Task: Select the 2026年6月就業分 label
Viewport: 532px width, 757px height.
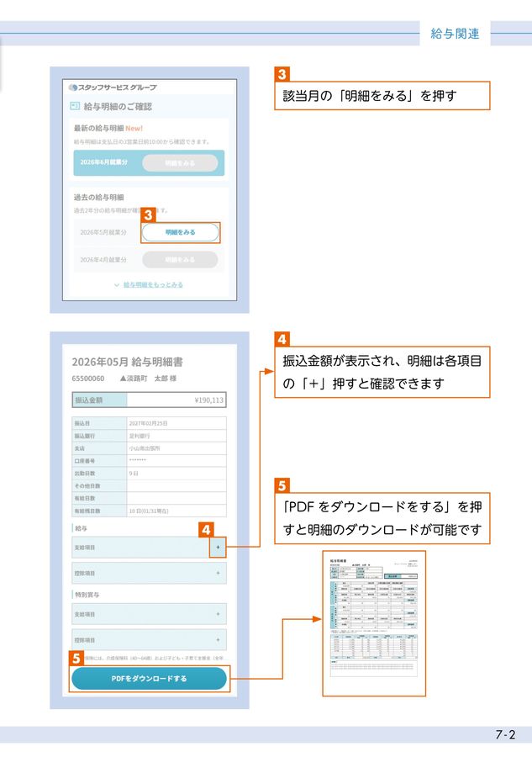Action: coord(103,162)
